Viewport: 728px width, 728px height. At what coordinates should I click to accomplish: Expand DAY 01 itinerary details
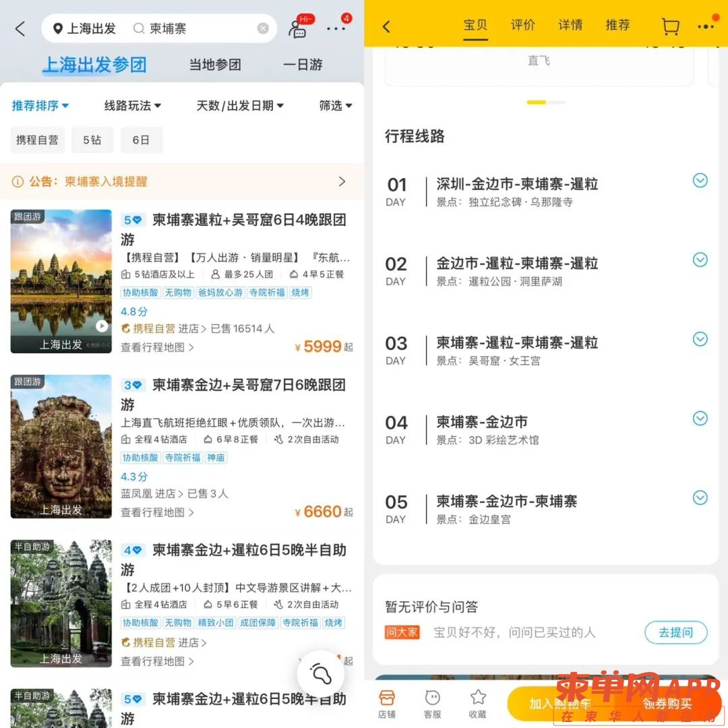pyautogui.click(x=700, y=180)
